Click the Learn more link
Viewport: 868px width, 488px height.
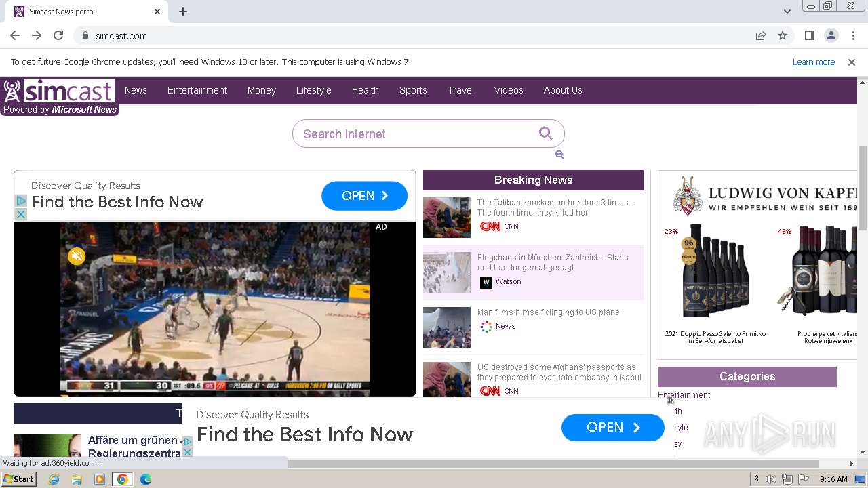(814, 62)
